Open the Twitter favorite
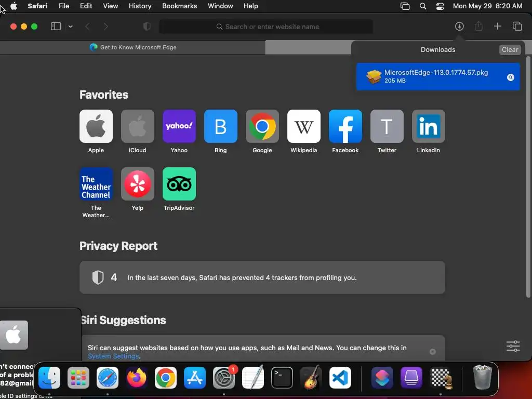Viewport: 532px width, 399px height. 387,126
